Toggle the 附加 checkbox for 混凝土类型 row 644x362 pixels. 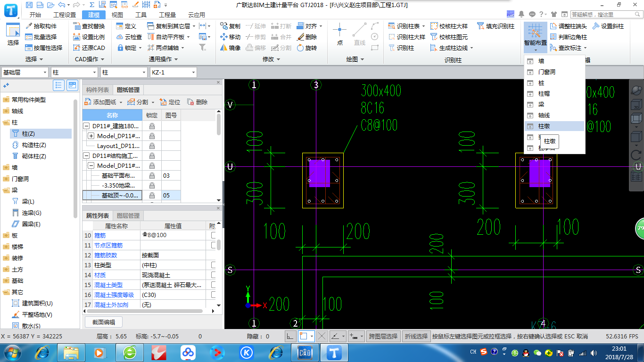click(214, 285)
